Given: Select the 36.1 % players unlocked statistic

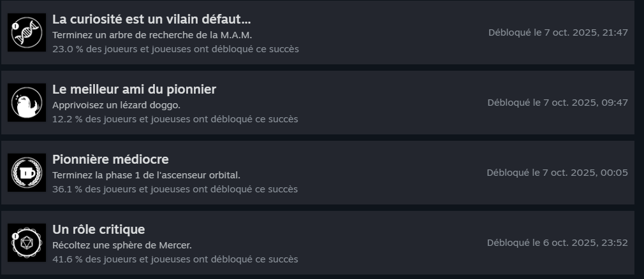Looking at the screenshot, I should tap(175, 189).
